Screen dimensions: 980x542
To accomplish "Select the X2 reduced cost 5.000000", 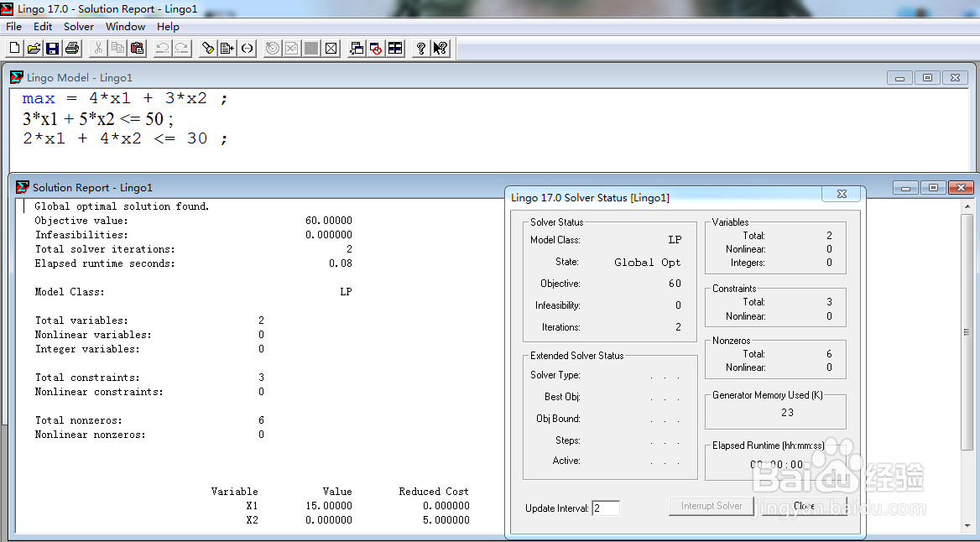I will coord(446,520).
